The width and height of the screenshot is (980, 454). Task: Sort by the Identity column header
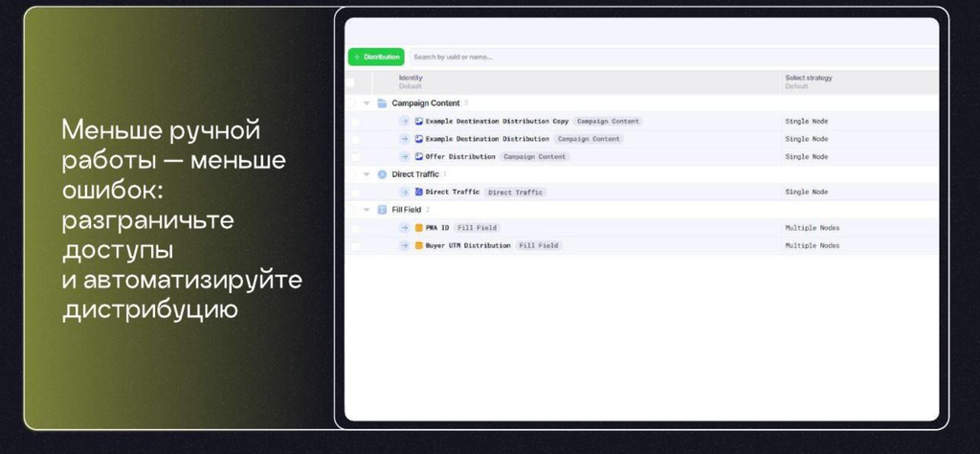tap(411, 79)
